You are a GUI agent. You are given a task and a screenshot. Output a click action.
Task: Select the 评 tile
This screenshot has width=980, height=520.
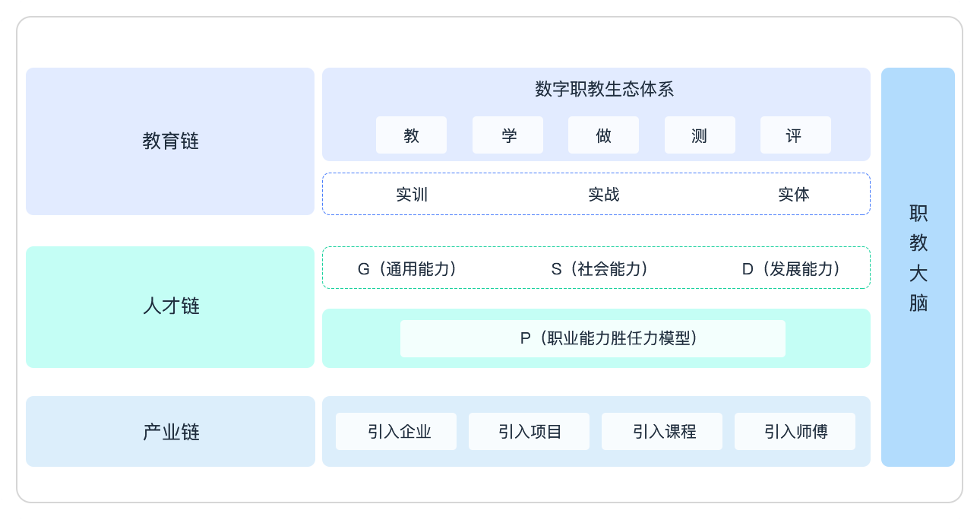coord(795,135)
